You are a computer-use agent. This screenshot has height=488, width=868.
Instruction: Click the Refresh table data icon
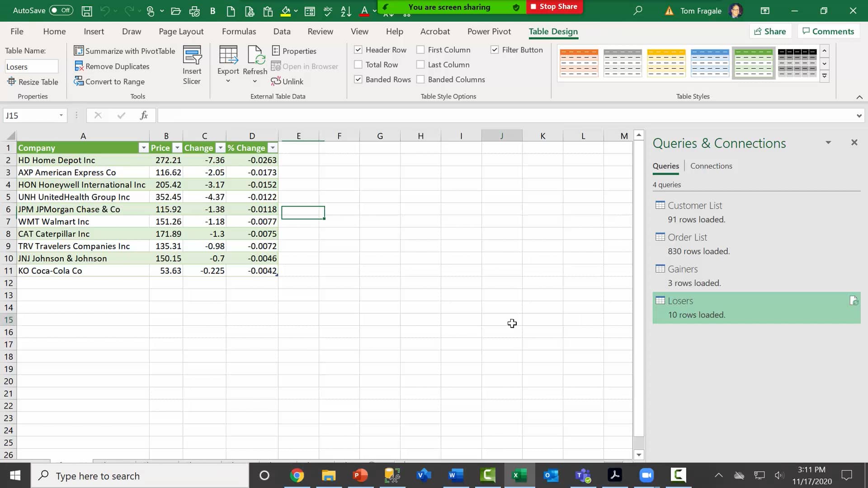point(255,56)
